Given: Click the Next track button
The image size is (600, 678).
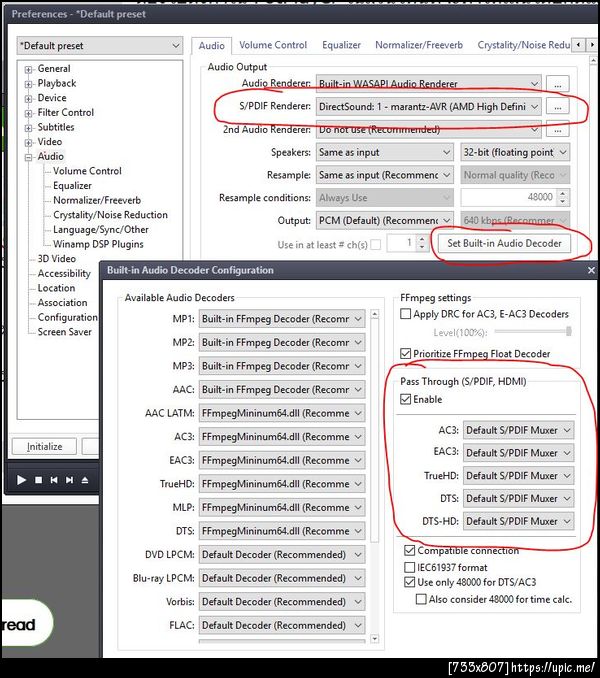Looking at the screenshot, I should [x=69, y=480].
